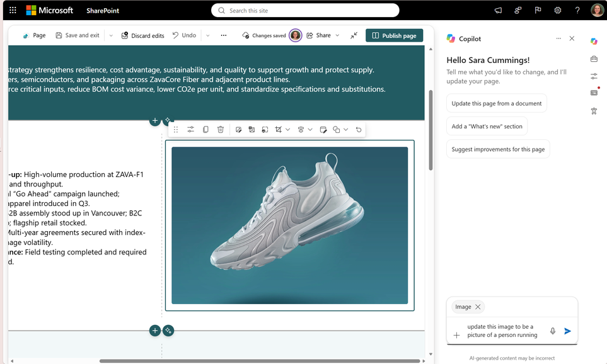Viewport: 607px width, 364px height.
Task: Click the lower sparkle design ideas button
Action: coord(168,331)
